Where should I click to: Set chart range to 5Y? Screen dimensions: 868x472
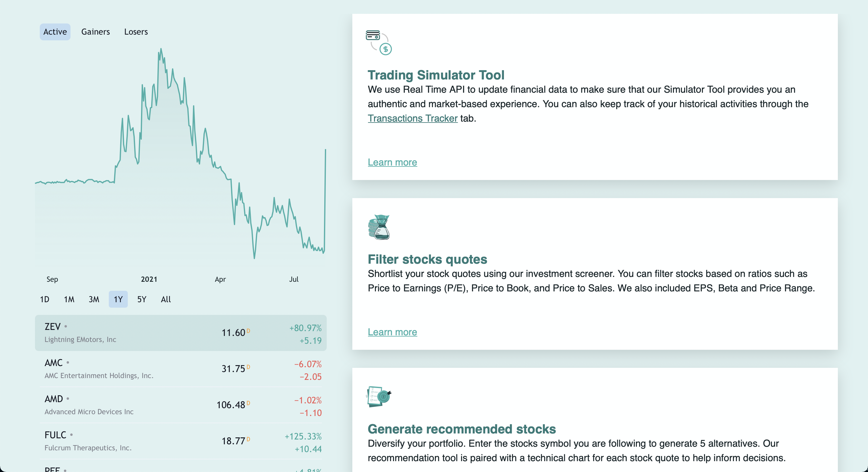[142, 299]
